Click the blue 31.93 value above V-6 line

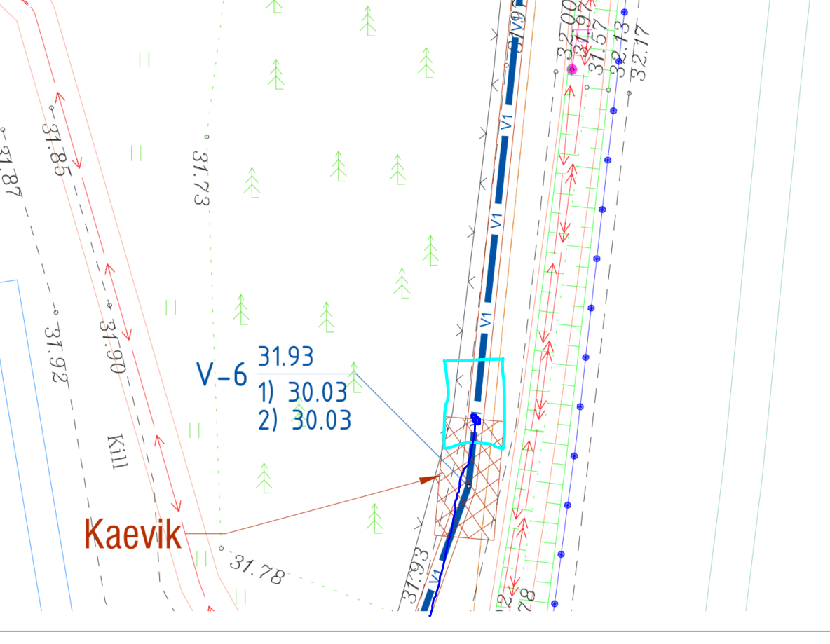(x=285, y=357)
